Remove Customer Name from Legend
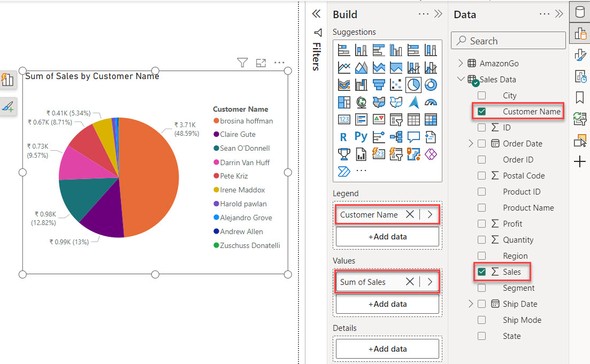The width and height of the screenshot is (590, 364). coord(410,214)
